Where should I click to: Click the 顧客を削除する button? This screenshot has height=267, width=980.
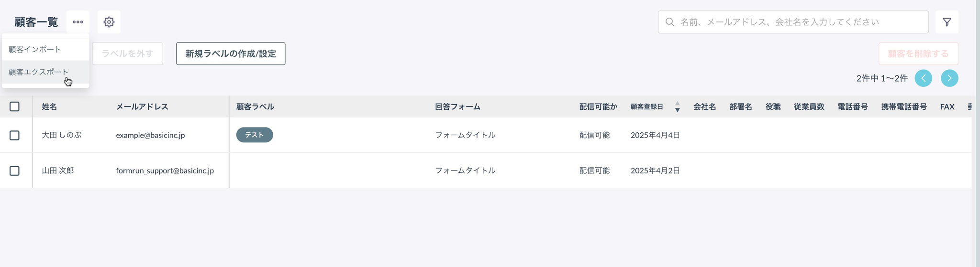(918, 53)
